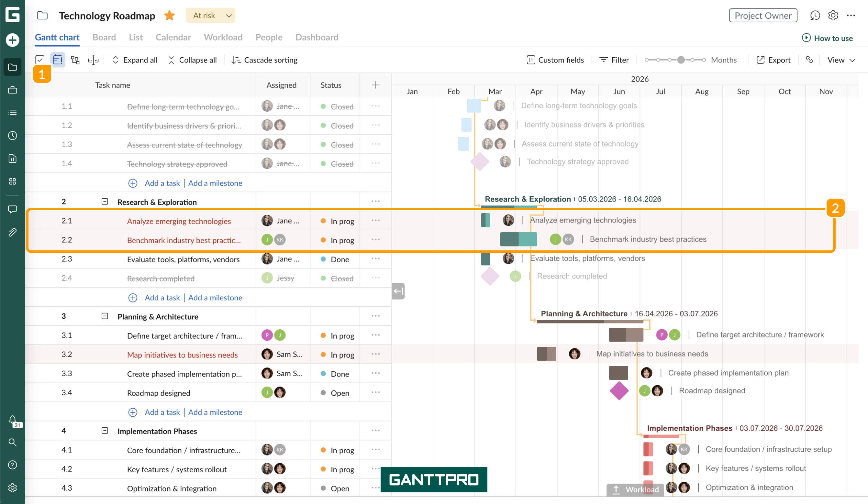This screenshot has height=504, width=868.
Task: Click Add a milestone under Planning & Architecture
Action: (x=215, y=412)
